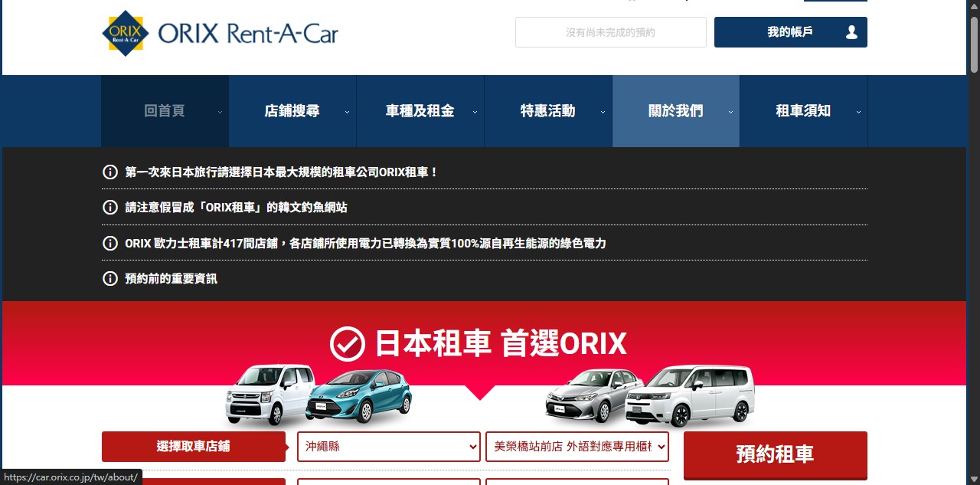Open the 美榮橋站前店 store dropdown
Viewport: 980px width, 485px height.
[x=577, y=447]
